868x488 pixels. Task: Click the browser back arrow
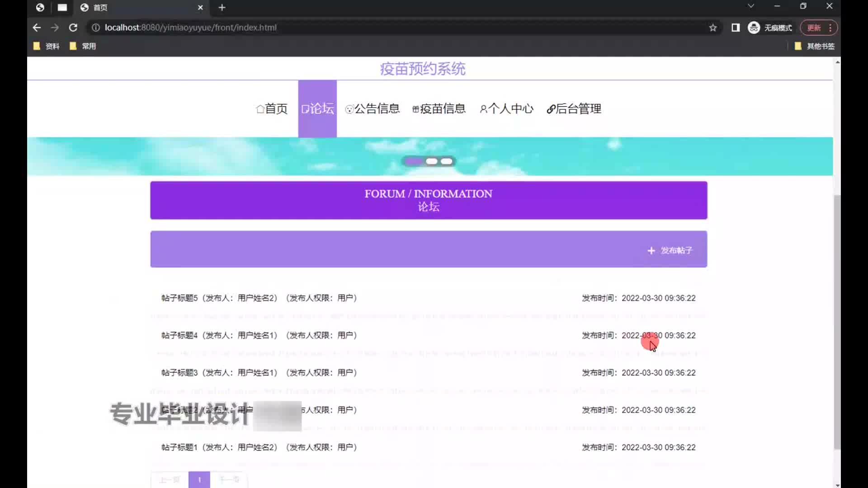(x=37, y=28)
